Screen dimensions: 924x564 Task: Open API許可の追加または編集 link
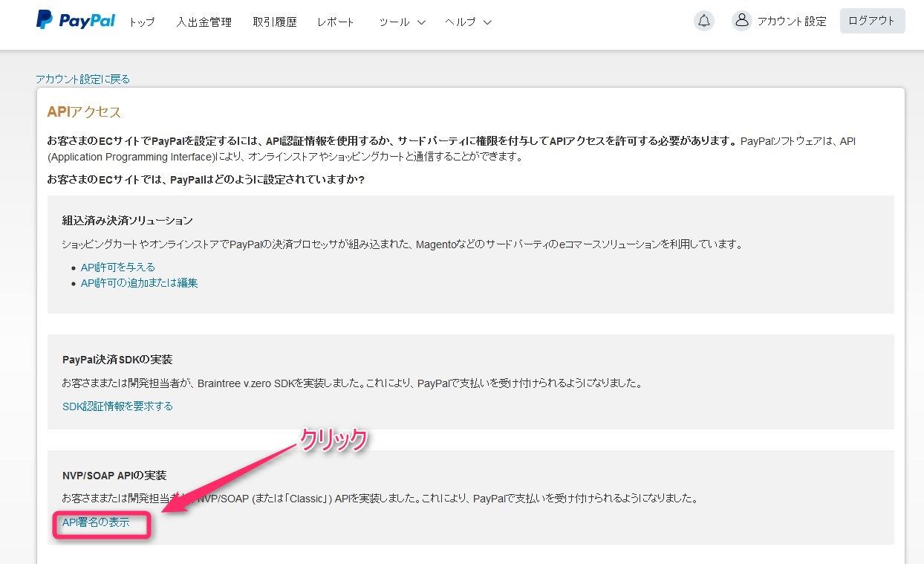pos(140,282)
